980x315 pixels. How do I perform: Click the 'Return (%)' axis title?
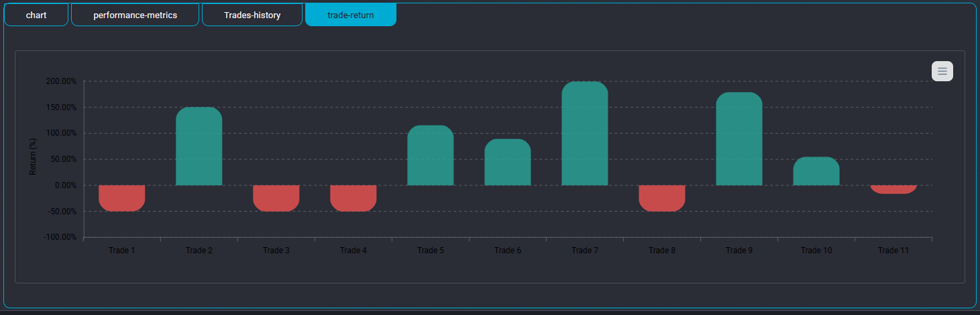coord(33,156)
